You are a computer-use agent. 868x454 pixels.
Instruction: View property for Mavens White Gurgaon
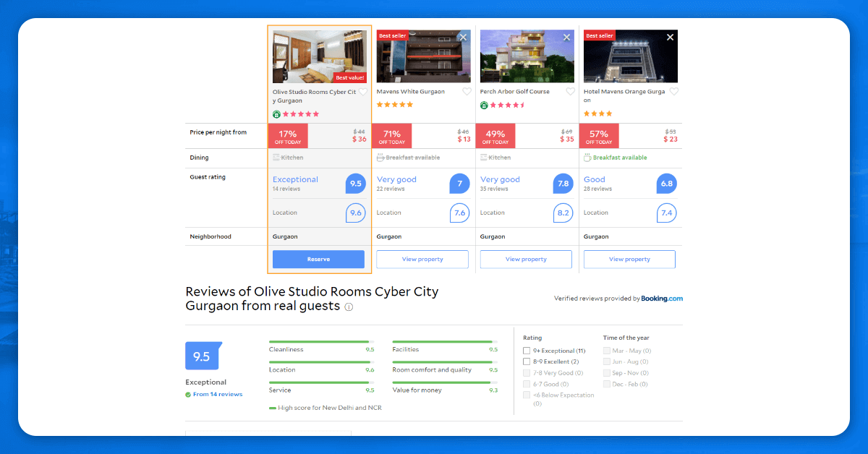(422, 260)
